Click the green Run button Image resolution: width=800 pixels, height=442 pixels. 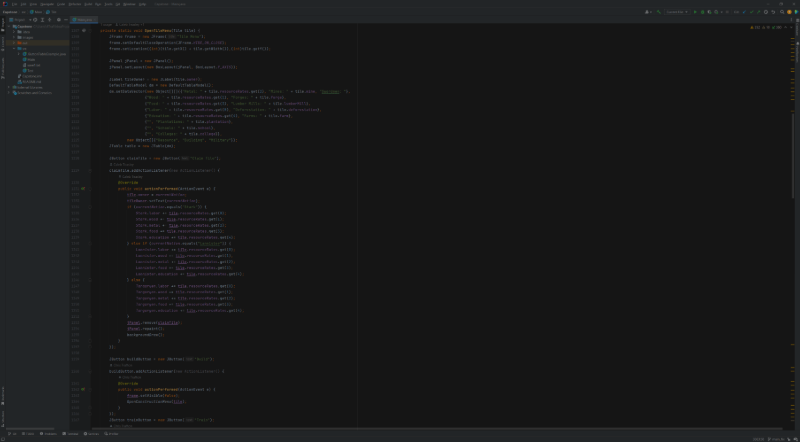[696, 12]
